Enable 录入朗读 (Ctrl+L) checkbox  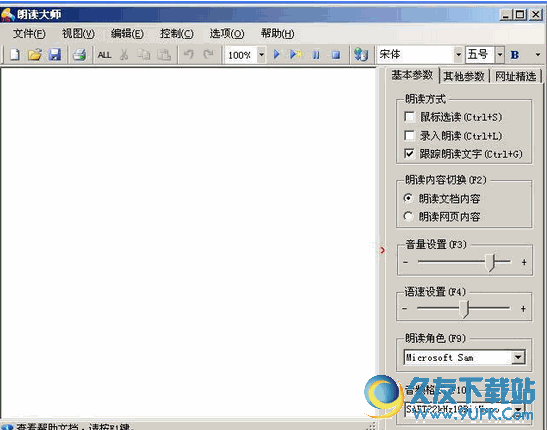409,135
